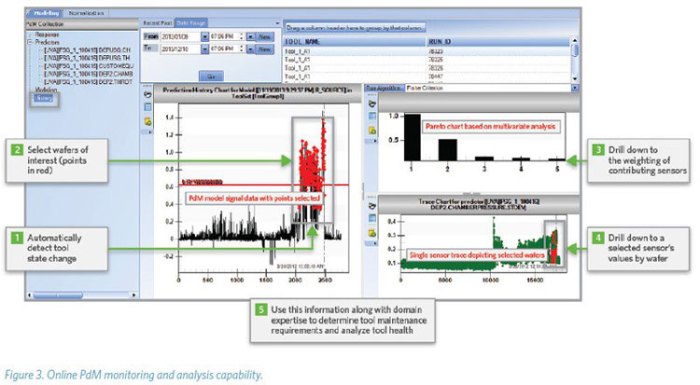
Task: Click the RUN_ID column header
Action: [498, 42]
